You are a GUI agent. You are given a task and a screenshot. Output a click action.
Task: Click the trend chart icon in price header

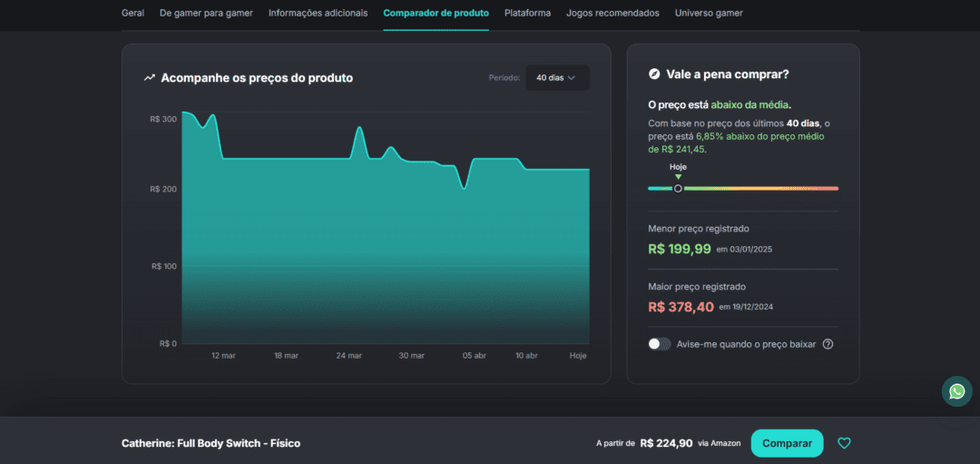pyautogui.click(x=150, y=78)
